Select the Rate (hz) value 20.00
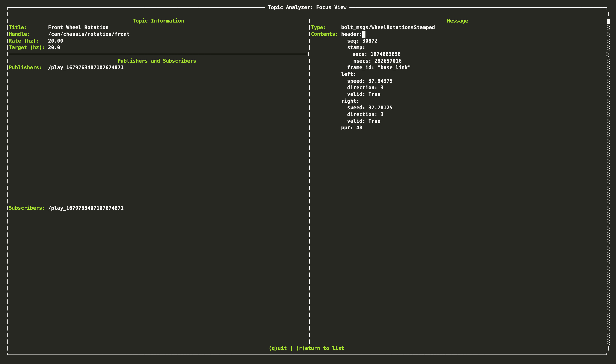 (56, 41)
